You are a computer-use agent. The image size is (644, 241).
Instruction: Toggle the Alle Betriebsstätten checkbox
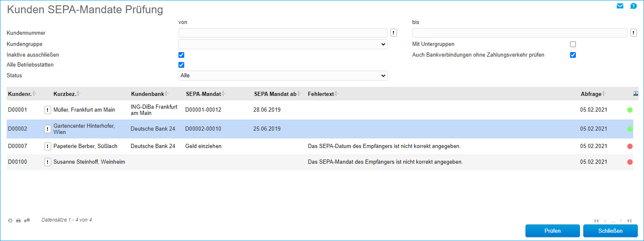point(181,65)
